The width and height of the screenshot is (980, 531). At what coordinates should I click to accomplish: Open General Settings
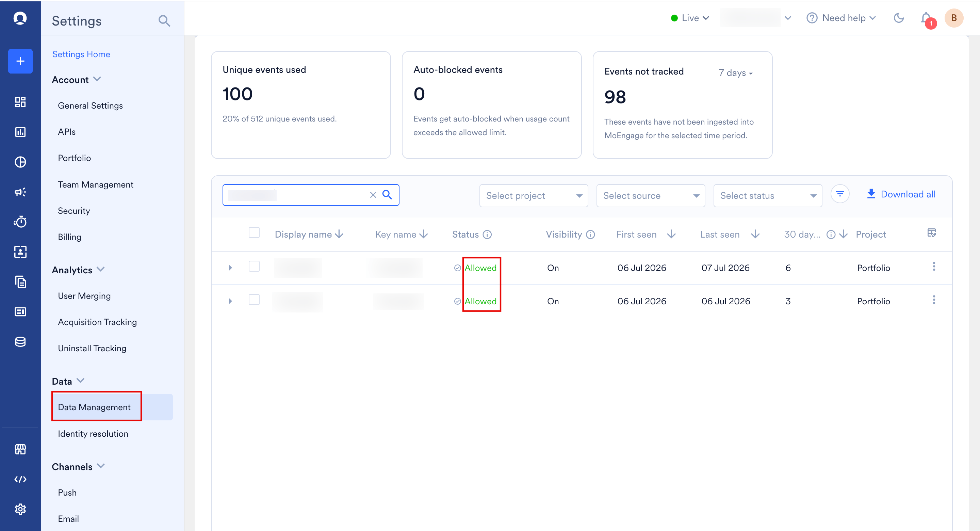(90, 106)
